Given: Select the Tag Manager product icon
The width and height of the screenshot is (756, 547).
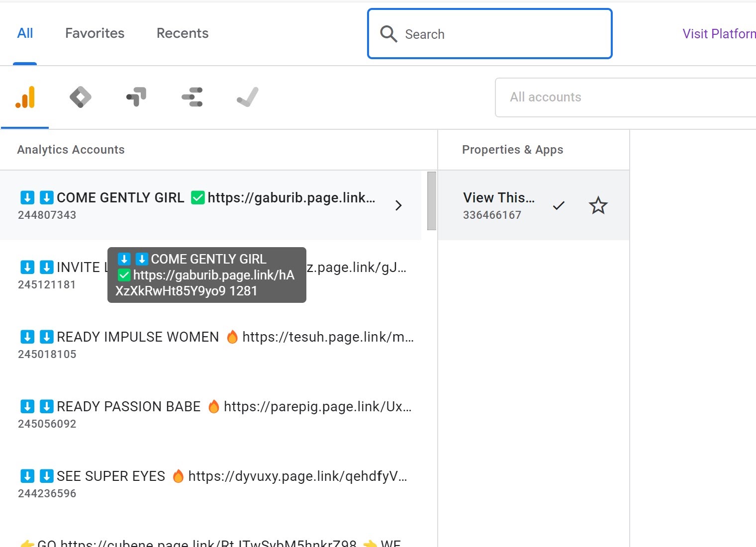Looking at the screenshot, I should click(x=81, y=97).
